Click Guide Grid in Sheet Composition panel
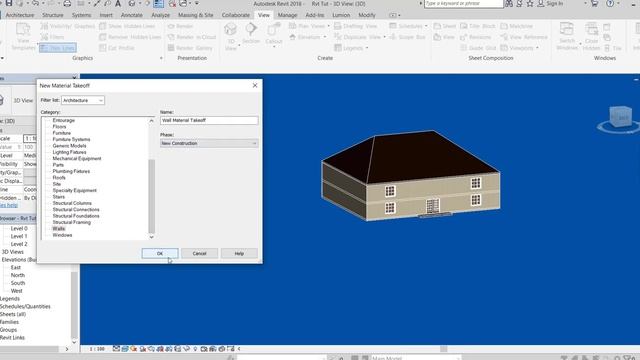Screen dimensions: 640x360 [x=478, y=48]
